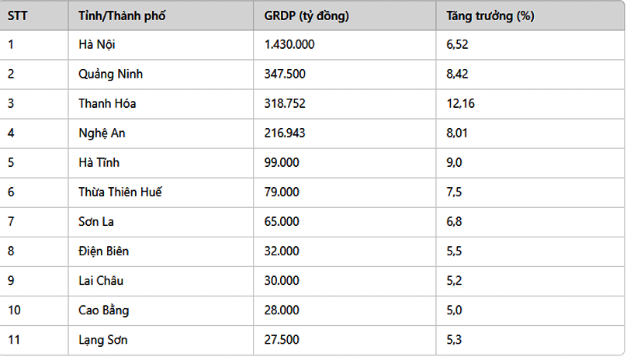This screenshot has height=364, width=627.
Task: Select the Điện Biên cell
Action: tap(161, 251)
